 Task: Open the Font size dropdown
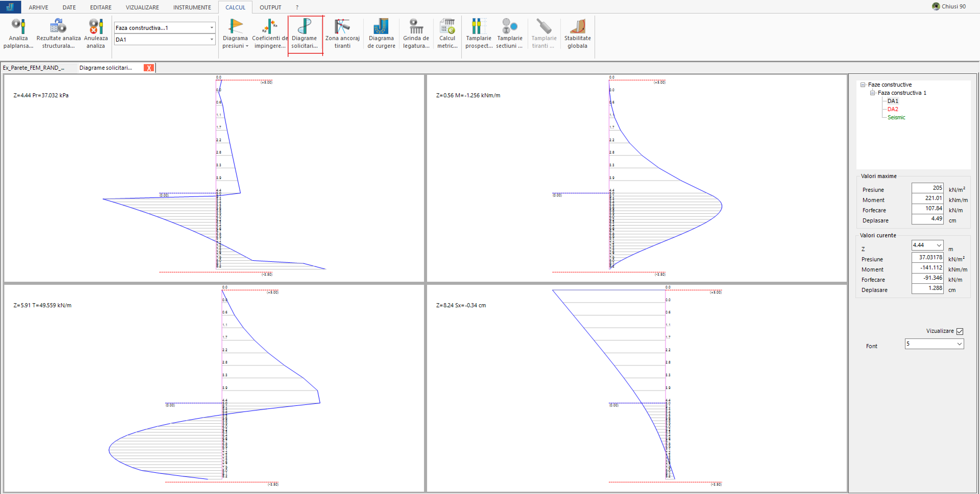pyautogui.click(x=959, y=344)
